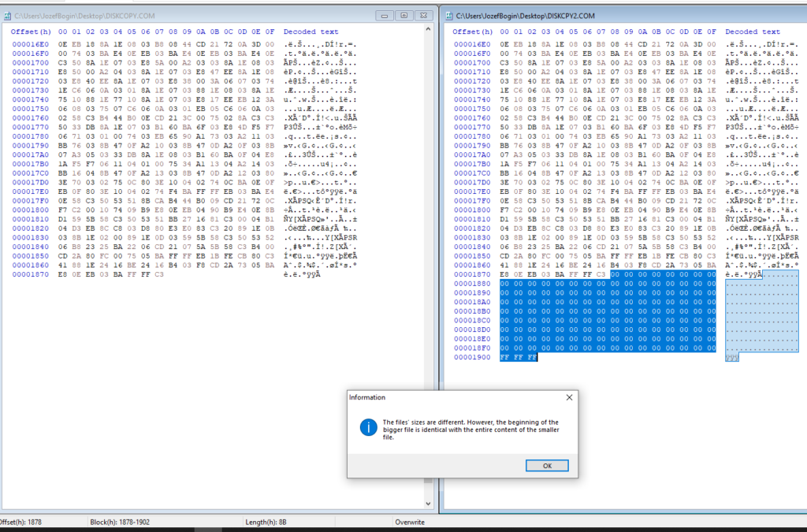Select offset 00001900 row in DISKCPY2.COM
The height and width of the screenshot is (532, 807).
(596, 358)
